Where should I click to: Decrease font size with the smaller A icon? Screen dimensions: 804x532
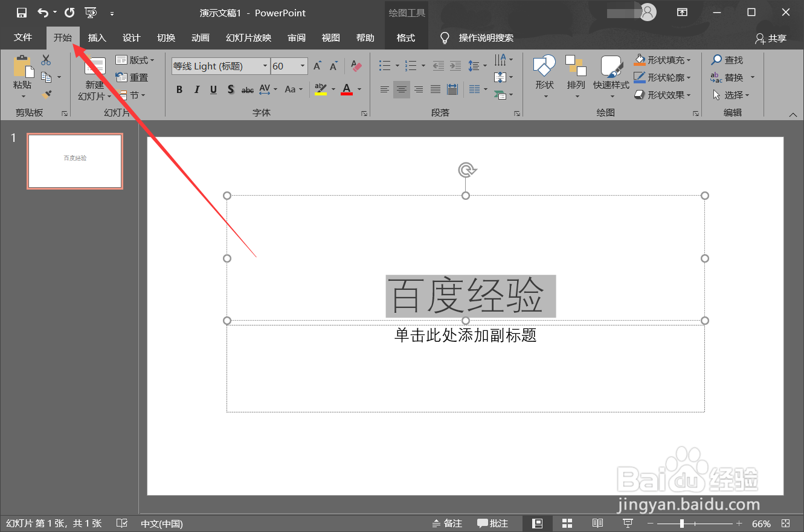click(x=333, y=66)
